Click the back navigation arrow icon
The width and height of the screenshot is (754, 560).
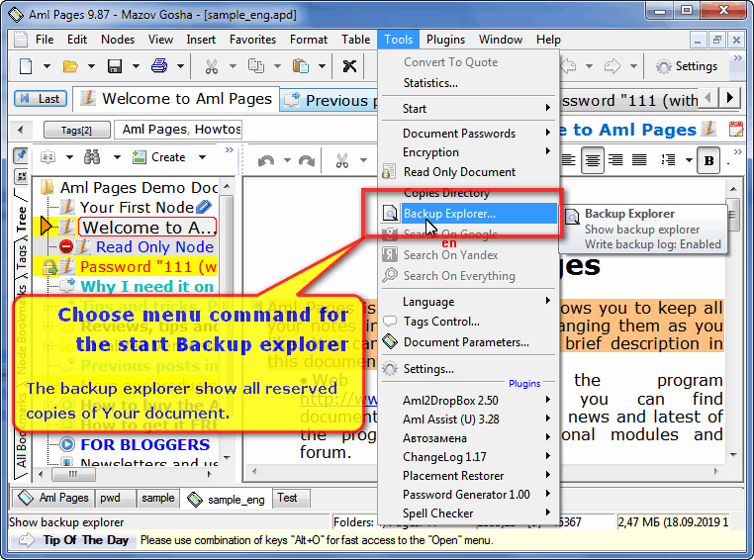(568, 66)
